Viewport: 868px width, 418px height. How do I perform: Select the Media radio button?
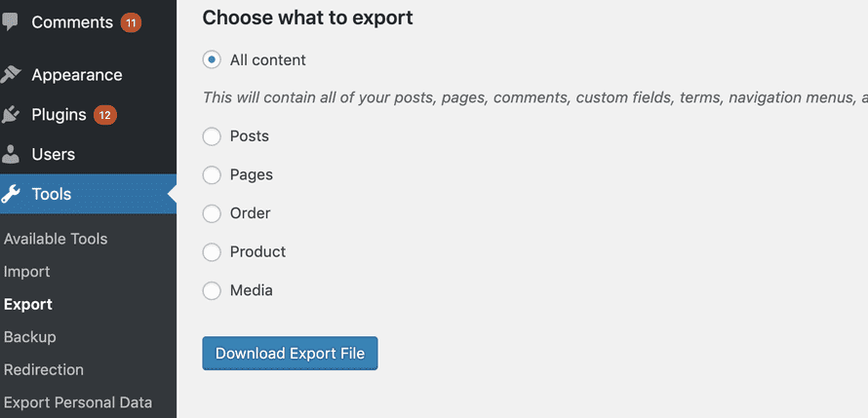212,290
